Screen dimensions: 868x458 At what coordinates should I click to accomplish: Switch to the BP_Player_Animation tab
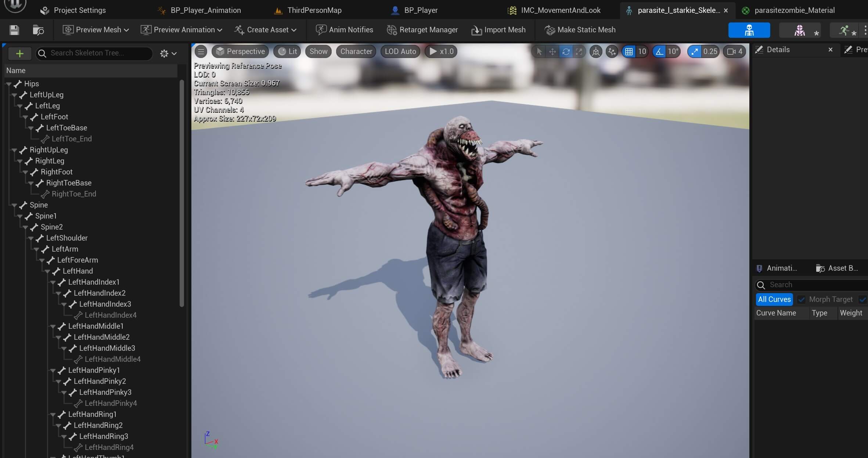tap(199, 10)
